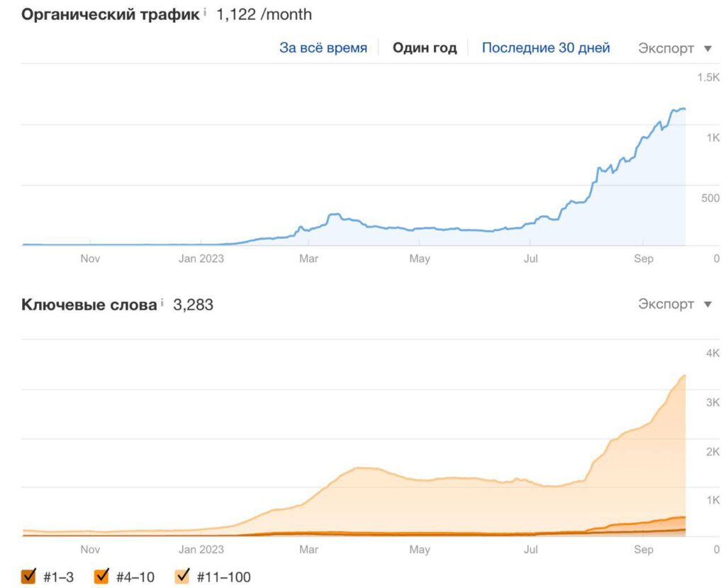Image resolution: width=726 pixels, height=588 pixels.
Task: Disable the #11–100 positions checkbox
Action: coord(182,576)
